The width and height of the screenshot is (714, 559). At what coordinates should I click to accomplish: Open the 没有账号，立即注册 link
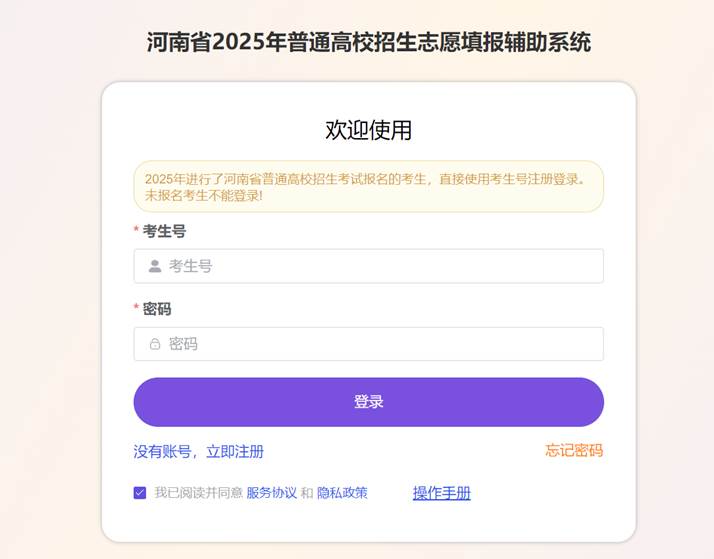(199, 452)
